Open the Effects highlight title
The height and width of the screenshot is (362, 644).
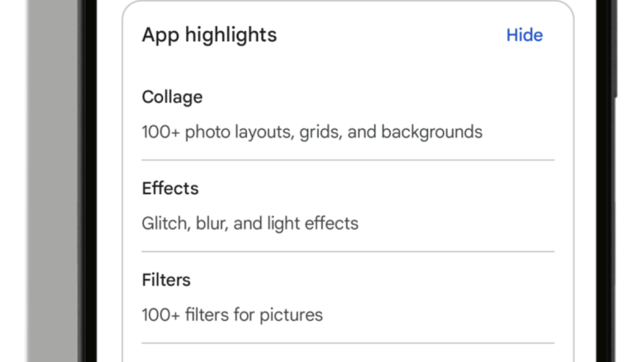pyautogui.click(x=170, y=189)
